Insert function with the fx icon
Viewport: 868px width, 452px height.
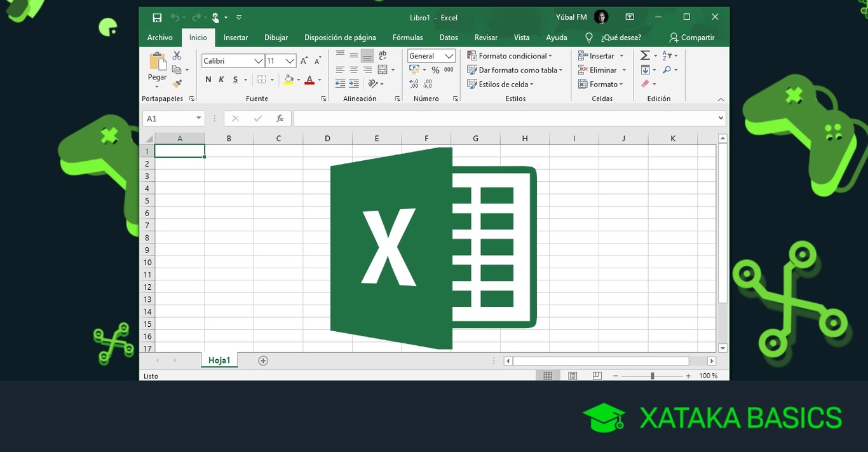[280, 118]
